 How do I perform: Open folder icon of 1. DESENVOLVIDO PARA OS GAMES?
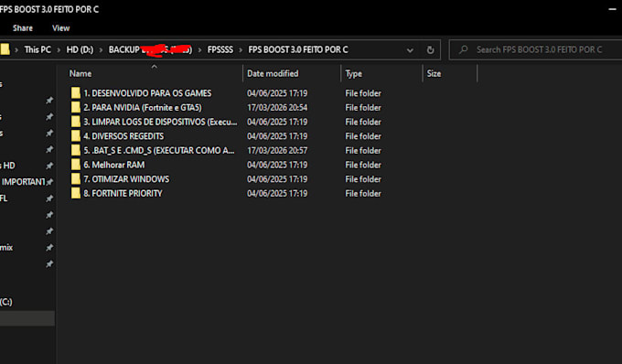[75, 93]
